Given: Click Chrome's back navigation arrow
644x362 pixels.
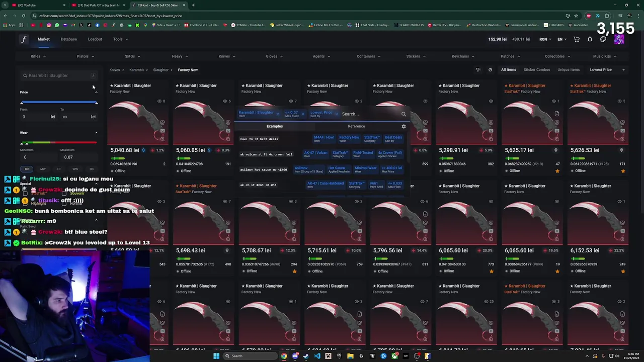Looking at the screenshot, I should point(5,16).
